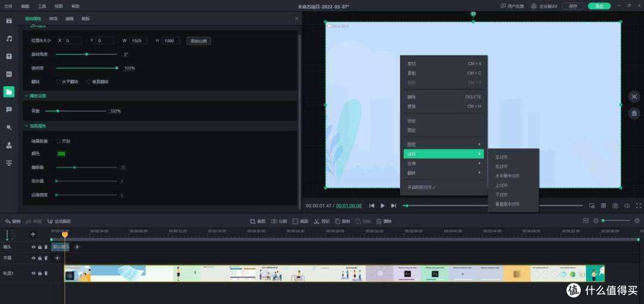
Task: Click the snapshot camera icon under preview
Action: tap(615, 206)
